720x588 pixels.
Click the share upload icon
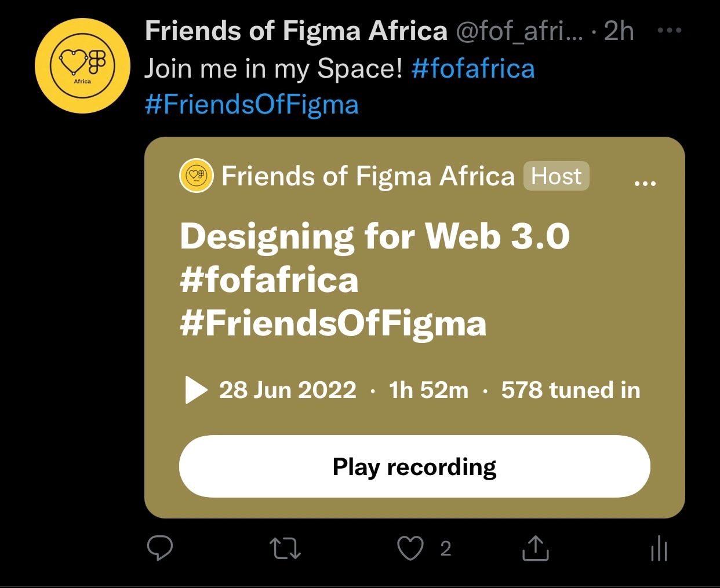click(536, 548)
